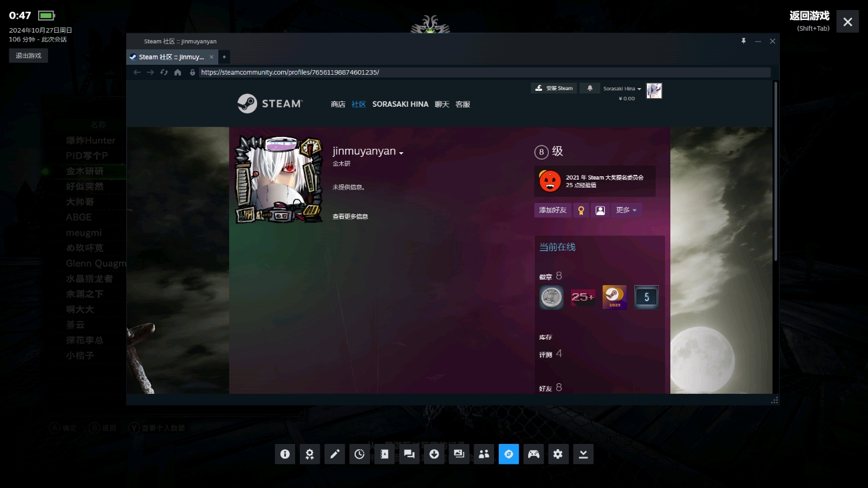Open the 商店 menu
The height and width of the screenshot is (488, 868).
tap(338, 104)
